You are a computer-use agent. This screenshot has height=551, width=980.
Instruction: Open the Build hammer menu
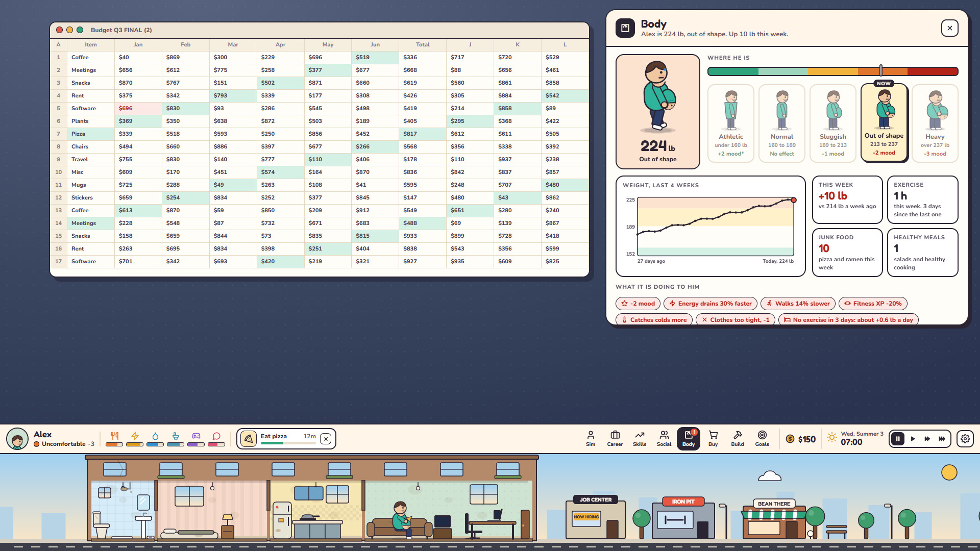pos(738,439)
